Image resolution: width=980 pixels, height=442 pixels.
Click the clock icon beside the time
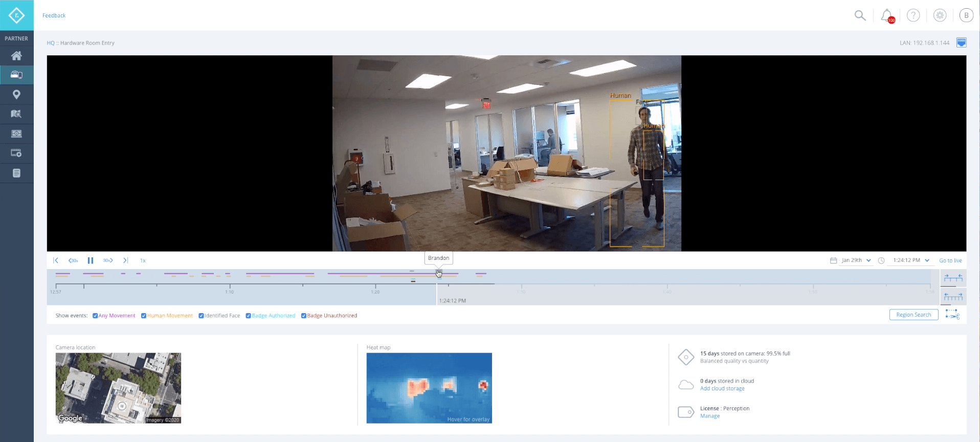pyautogui.click(x=881, y=260)
